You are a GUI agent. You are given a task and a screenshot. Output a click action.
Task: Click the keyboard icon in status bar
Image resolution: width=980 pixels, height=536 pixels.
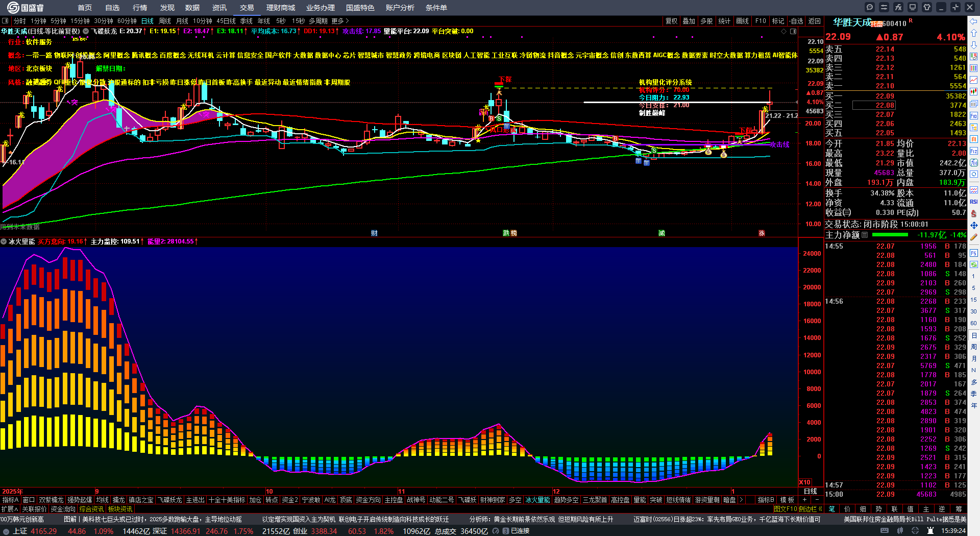[885, 531]
